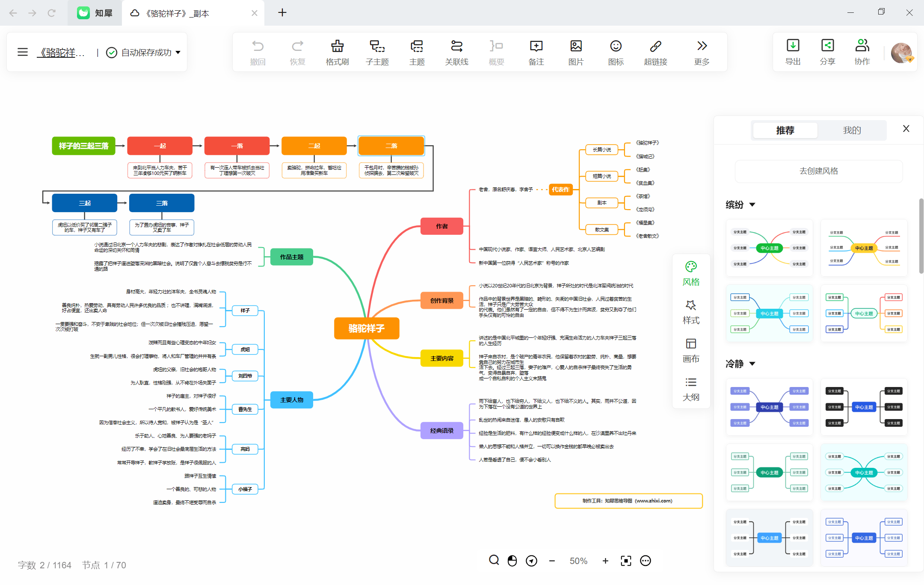Zoom in with the plus button
The height and width of the screenshot is (585, 924).
click(x=605, y=561)
